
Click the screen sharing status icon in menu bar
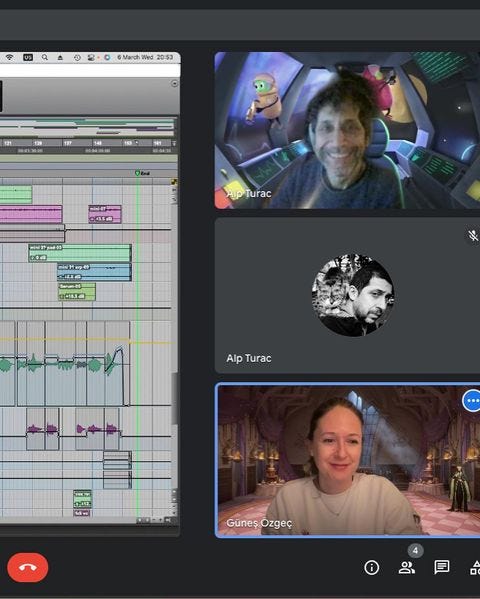(x=91, y=58)
